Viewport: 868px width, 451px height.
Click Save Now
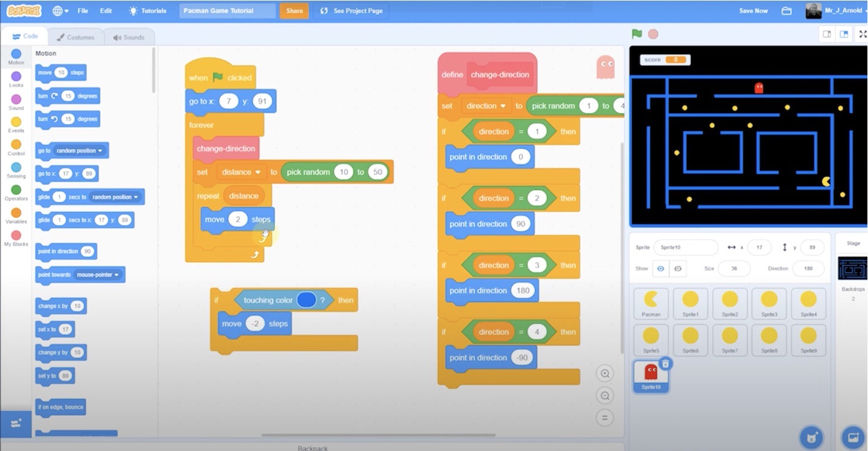tap(753, 11)
